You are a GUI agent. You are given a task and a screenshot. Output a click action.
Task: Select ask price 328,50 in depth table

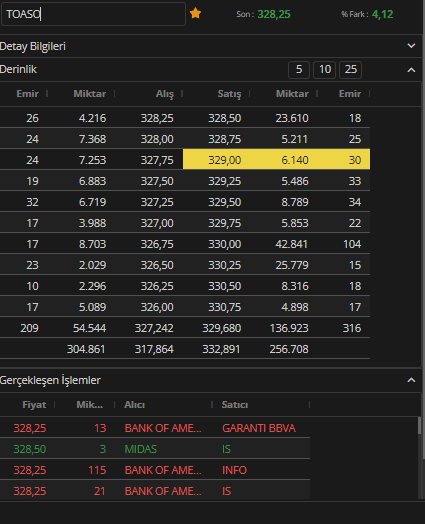point(225,118)
